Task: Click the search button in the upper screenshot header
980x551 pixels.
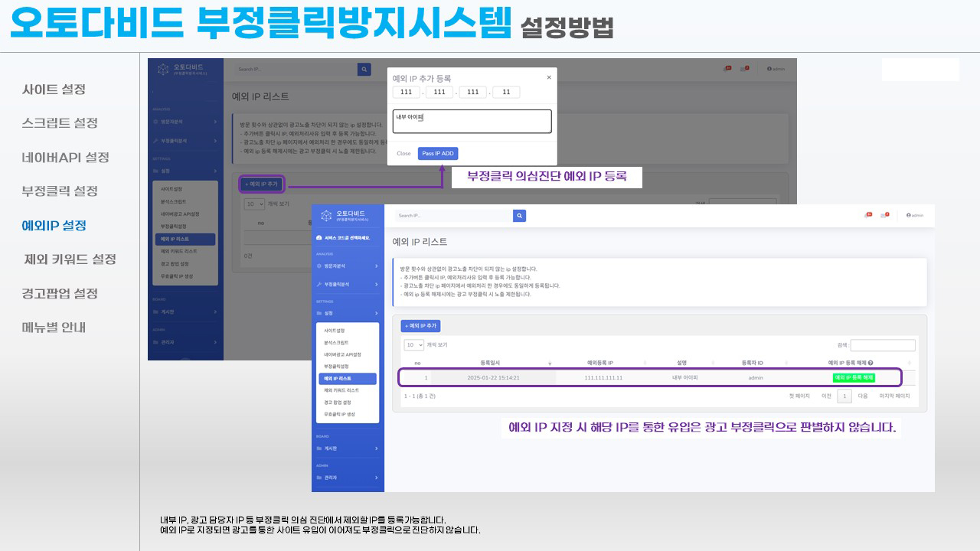Action: (364, 69)
